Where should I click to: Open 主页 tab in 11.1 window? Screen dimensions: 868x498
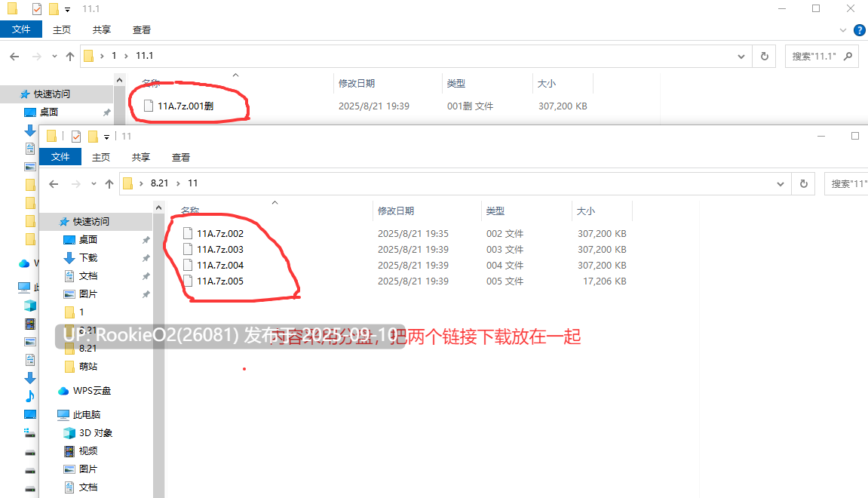61,30
